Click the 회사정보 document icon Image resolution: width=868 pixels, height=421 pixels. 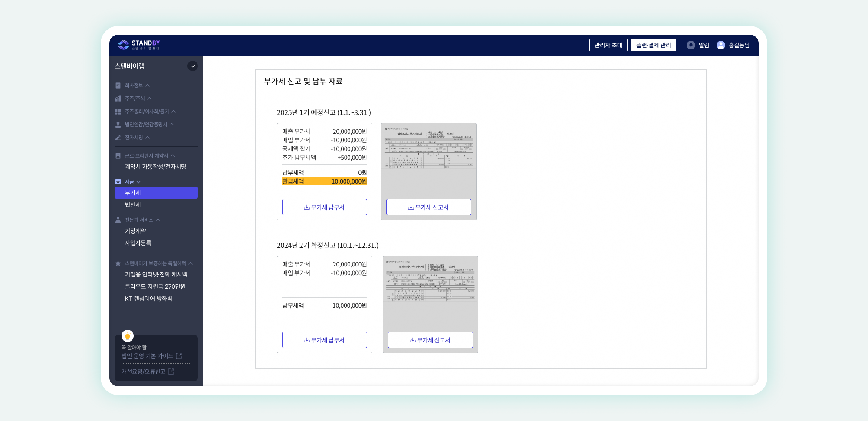tap(118, 86)
